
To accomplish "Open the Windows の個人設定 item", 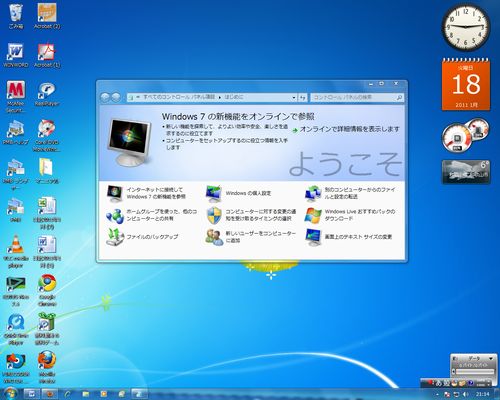I will click(238, 193).
